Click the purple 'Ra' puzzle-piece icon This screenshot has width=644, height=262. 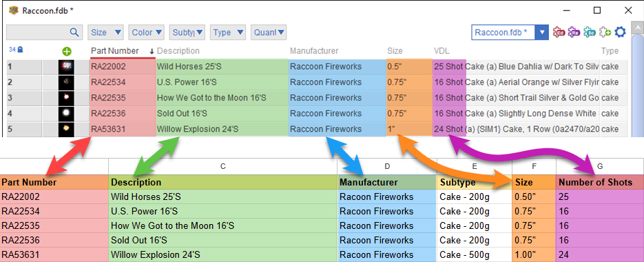coord(574,32)
